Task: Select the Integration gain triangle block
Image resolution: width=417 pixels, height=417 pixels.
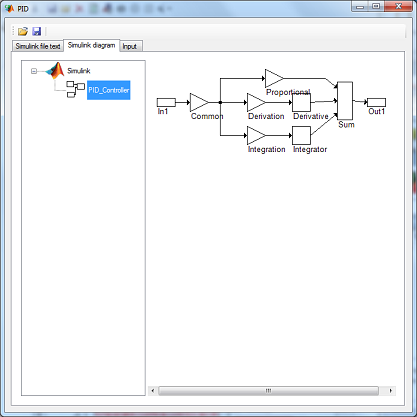Action: click(256, 135)
